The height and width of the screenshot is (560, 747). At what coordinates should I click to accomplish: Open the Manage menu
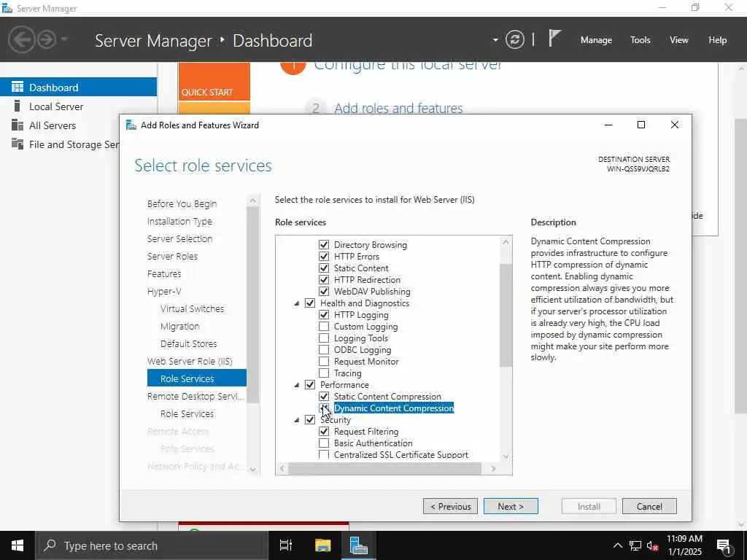pyautogui.click(x=596, y=40)
